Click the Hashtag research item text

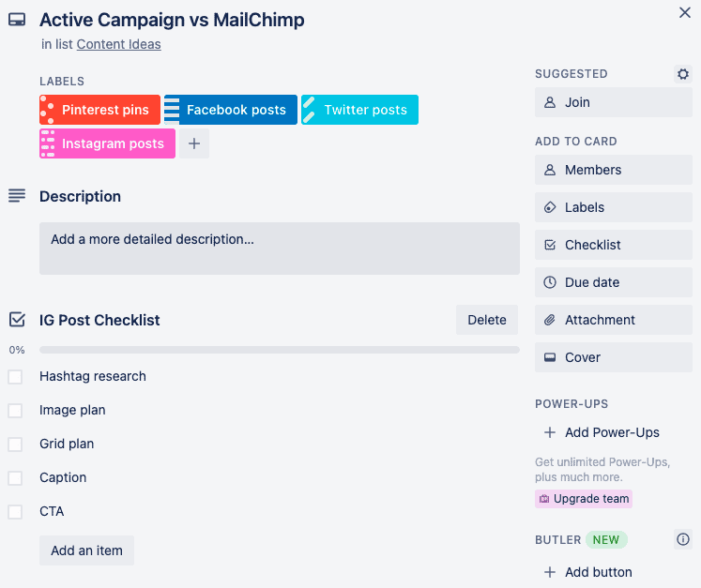(93, 376)
